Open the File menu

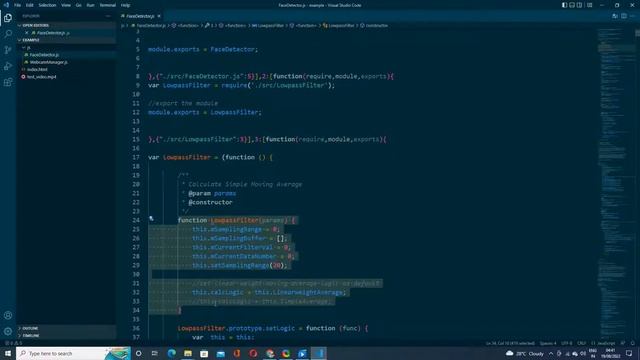18,5
